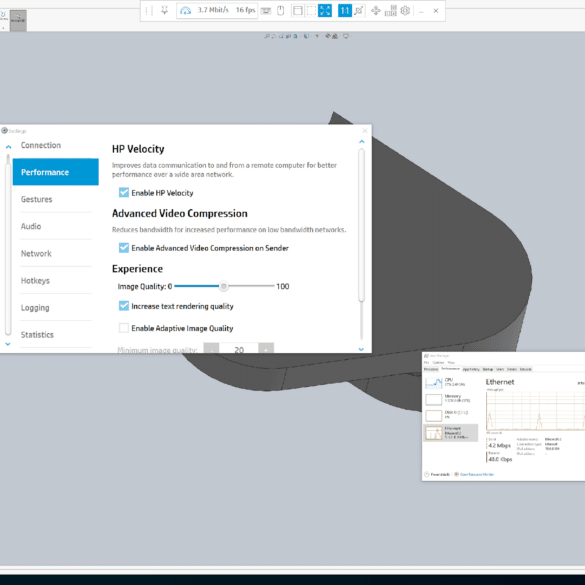Screen dimensions: 585x585
Task: Uncheck Increase text rendering quality
Action: coord(124,306)
